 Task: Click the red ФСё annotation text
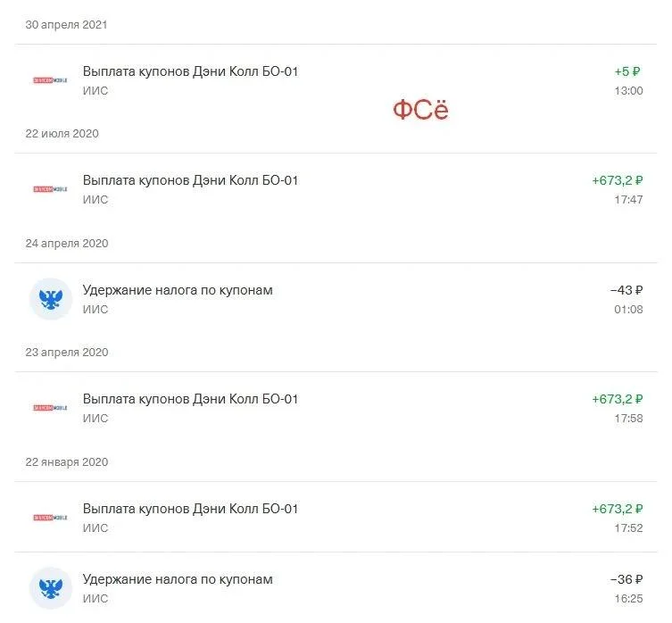pyautogui.click(x=421, y=109)
